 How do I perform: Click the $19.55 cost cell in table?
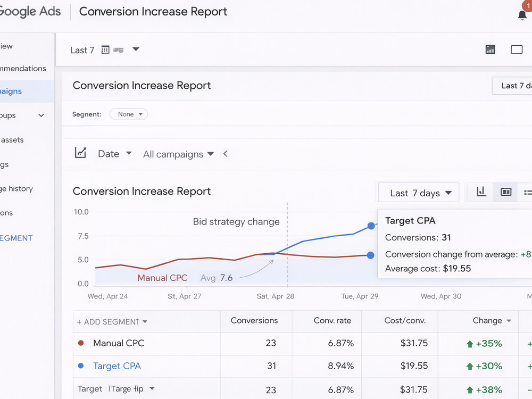(x=414, y=366)
